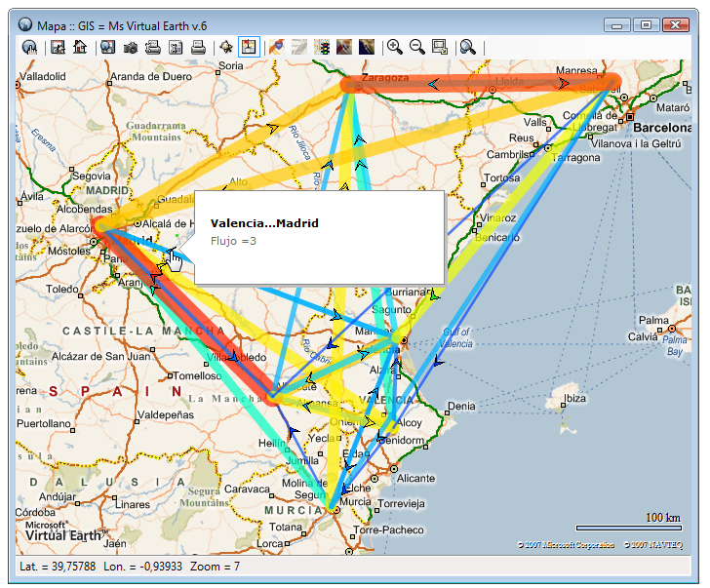Click the Mataró town label
Viewport: 710px width, 588px height.
tap(673, 107)
